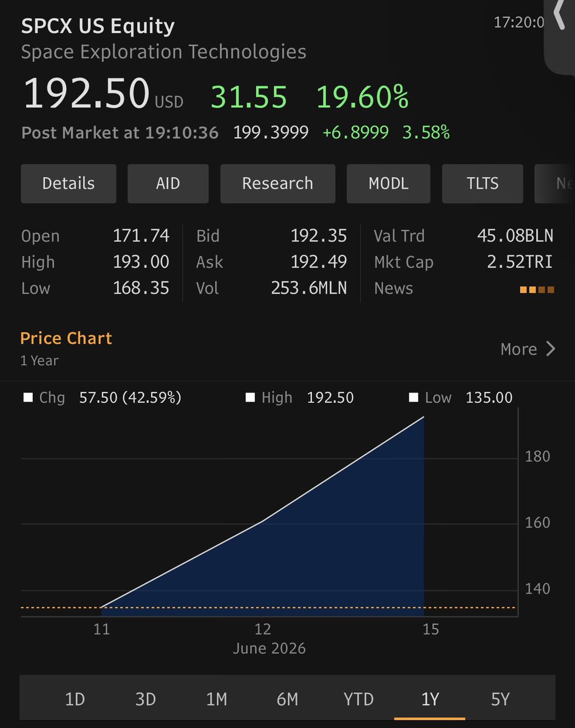Click the Space Exploration Technologies name

tap(163, 52)
